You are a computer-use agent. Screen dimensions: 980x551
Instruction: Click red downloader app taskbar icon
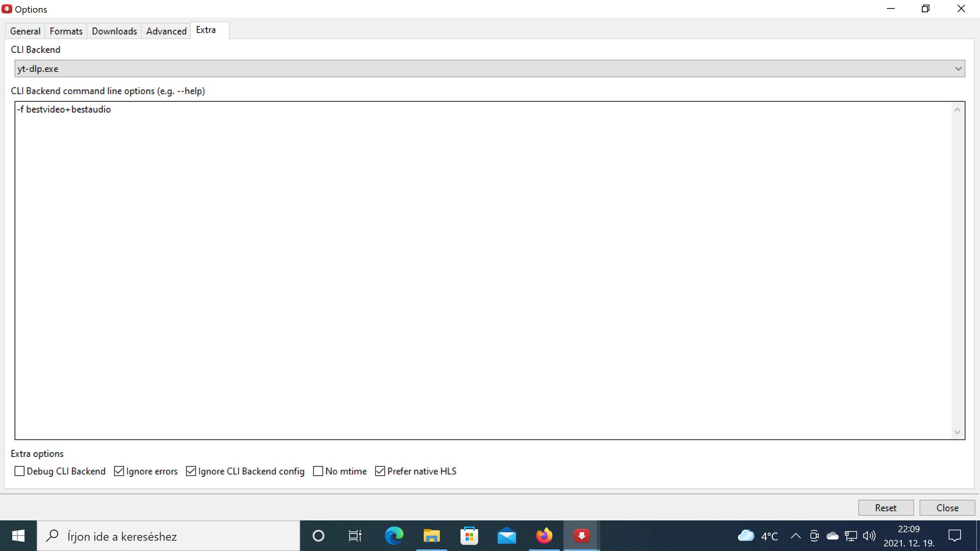[x=582, y=536]
